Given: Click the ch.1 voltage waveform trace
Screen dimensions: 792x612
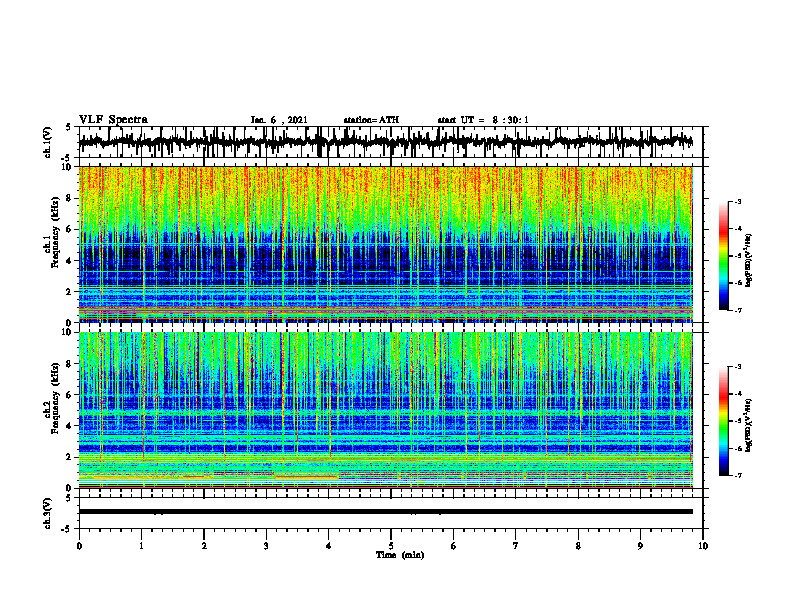Looking at the screenshot, I should click(385, 142).
